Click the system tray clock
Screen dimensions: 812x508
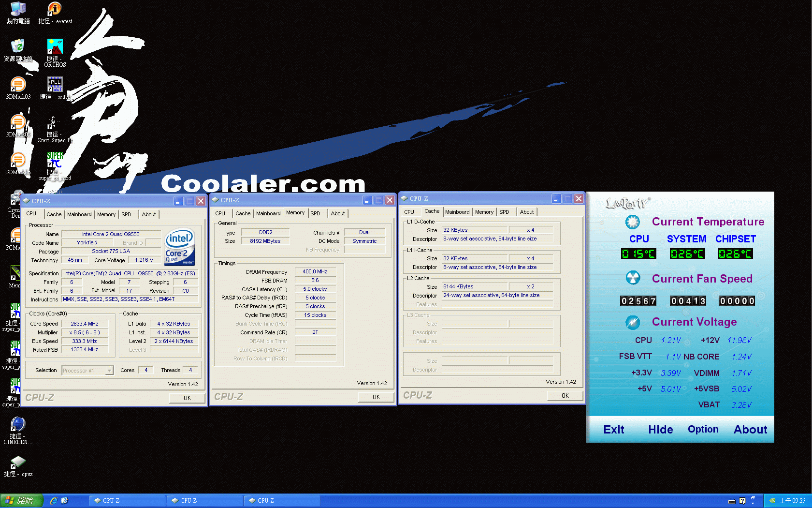[792, 501]
